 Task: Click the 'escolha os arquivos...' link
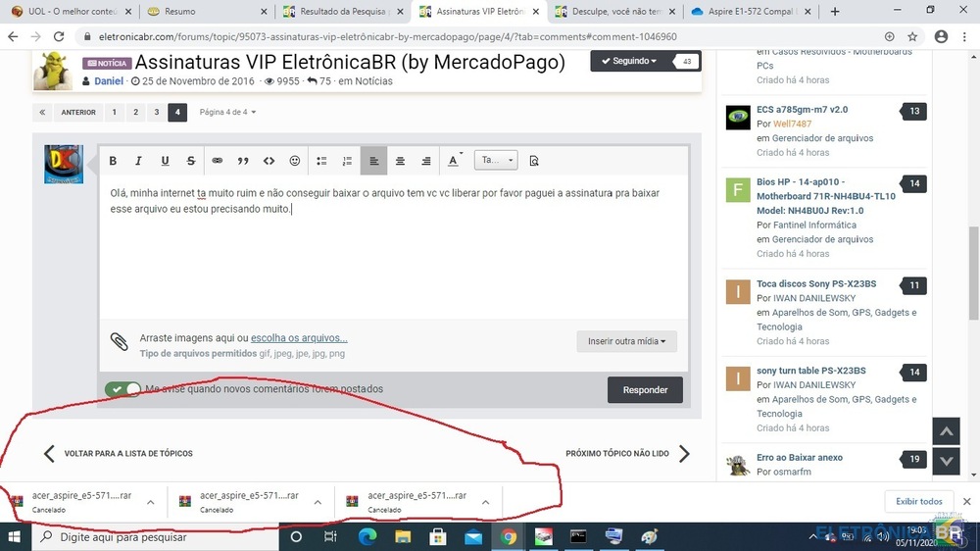[299, 338]
